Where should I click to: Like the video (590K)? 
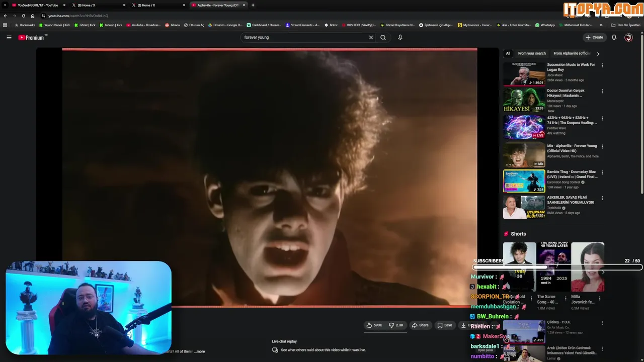click(374, 325)
